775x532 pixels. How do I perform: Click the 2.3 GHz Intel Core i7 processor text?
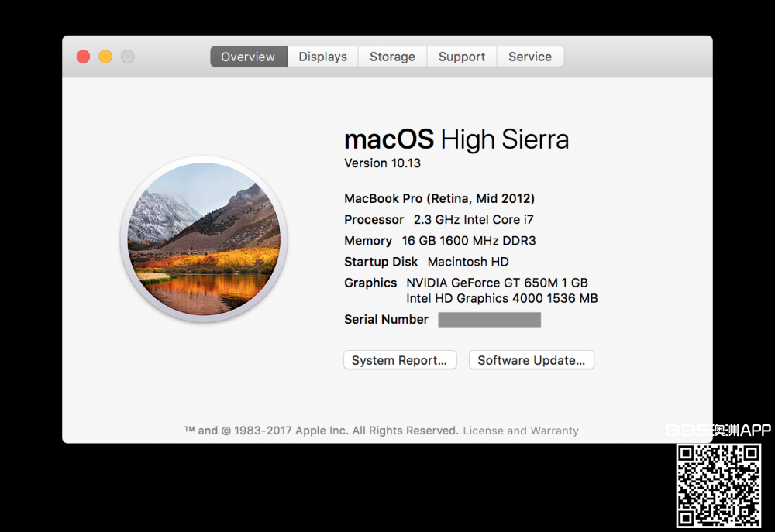pyautogui.click(x=474, y=220)
